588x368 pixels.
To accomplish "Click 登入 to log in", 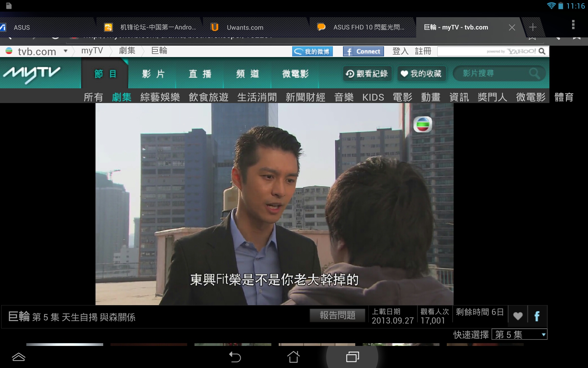I will click(400, 51).
